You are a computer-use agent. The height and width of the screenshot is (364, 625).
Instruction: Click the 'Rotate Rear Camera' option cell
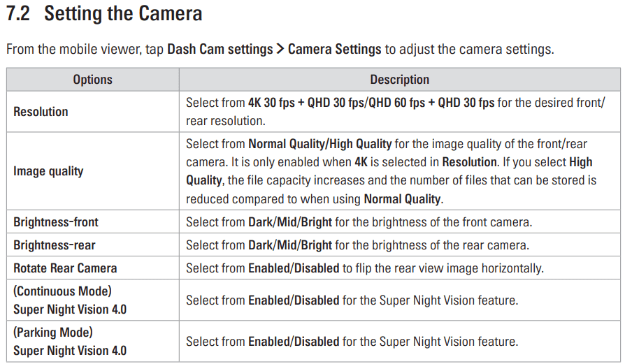(x=92, y=268)
